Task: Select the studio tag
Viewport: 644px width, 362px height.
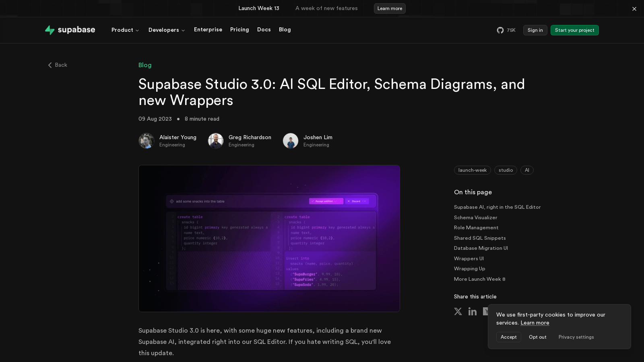Action: tap(506, 170)
